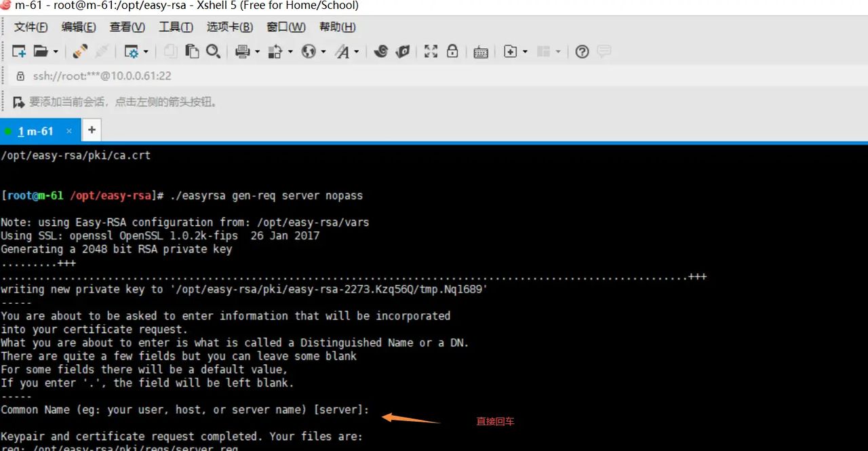This screenshot has height=451, width=868.
Task: Select the m-61 session tab
Action: pos(37,132)
